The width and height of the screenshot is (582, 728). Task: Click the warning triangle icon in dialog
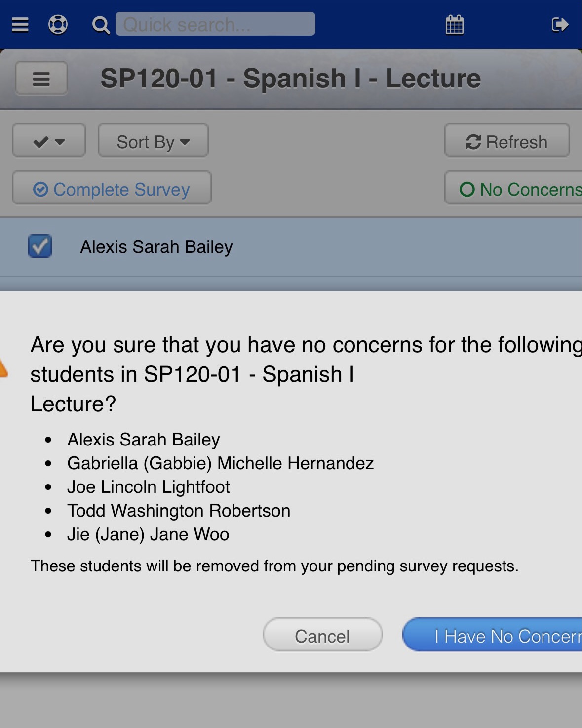click(3, 368)
